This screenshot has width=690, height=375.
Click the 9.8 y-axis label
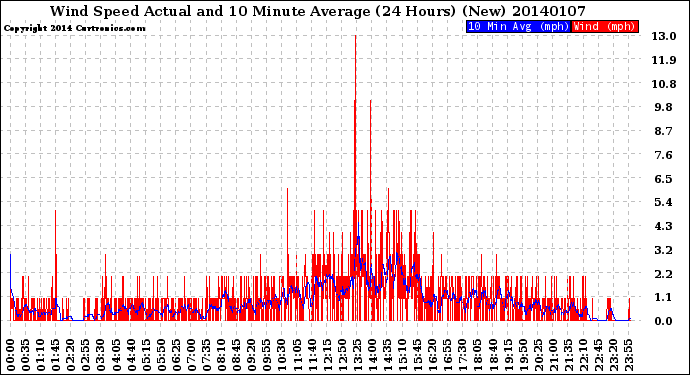point(664,107)
